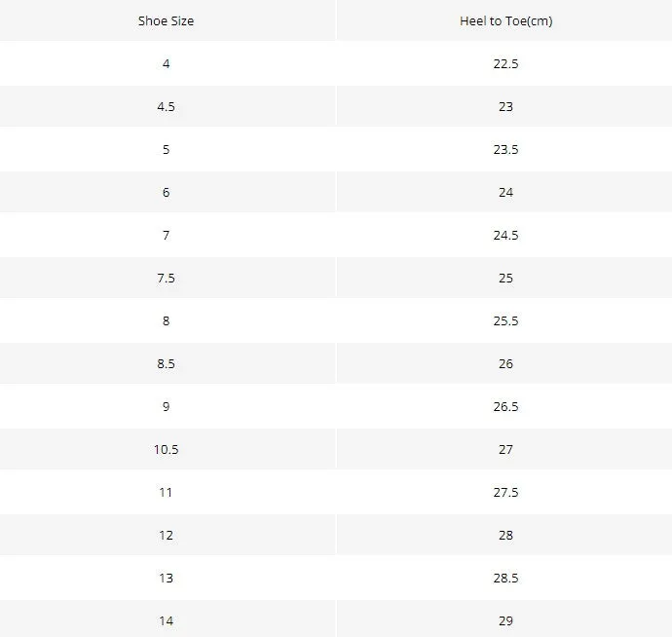Select the shoe size 10.5 cell
The image size is (672, 637).
pyautogui.click(x=166, y=450)
